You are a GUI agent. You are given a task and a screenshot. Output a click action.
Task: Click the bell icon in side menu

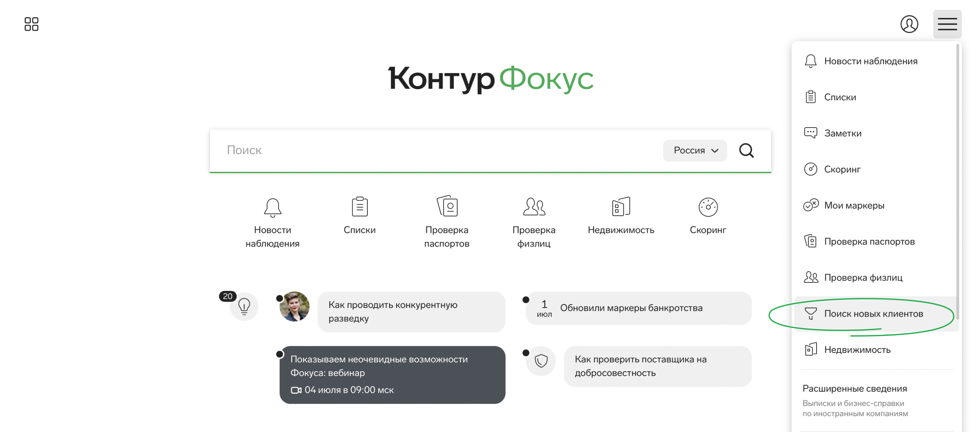point(810,61)
